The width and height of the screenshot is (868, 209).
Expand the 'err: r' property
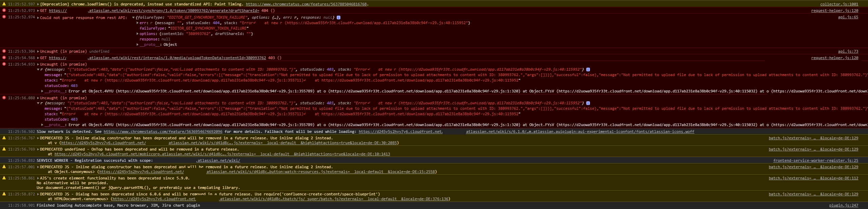click(x=138, y=23)
